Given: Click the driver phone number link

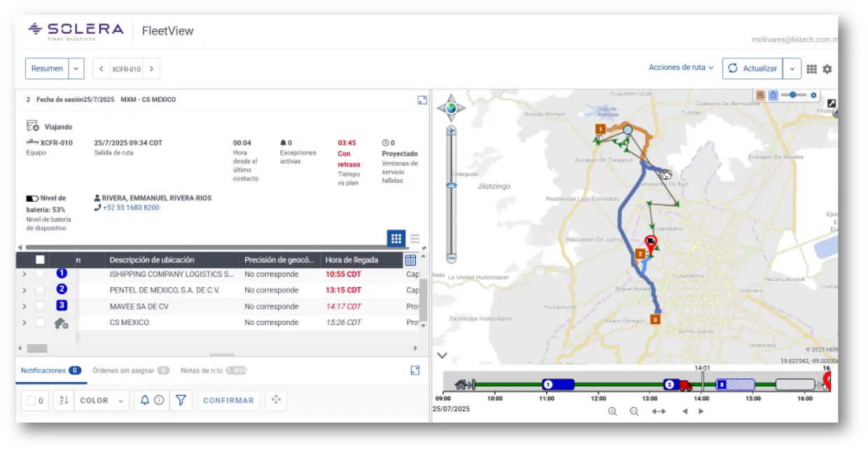Looking at the screenshot, I should [x=131, y=207].
